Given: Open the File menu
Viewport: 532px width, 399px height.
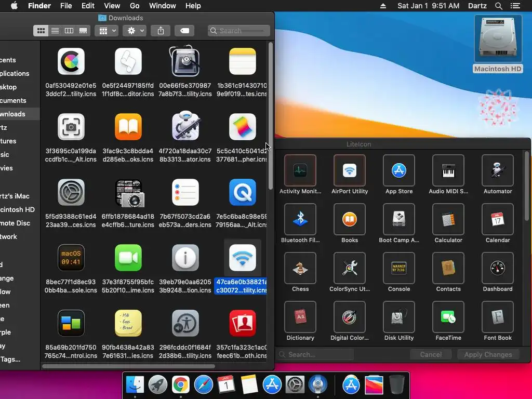Looking at the screenshot, I should [66, 6].
